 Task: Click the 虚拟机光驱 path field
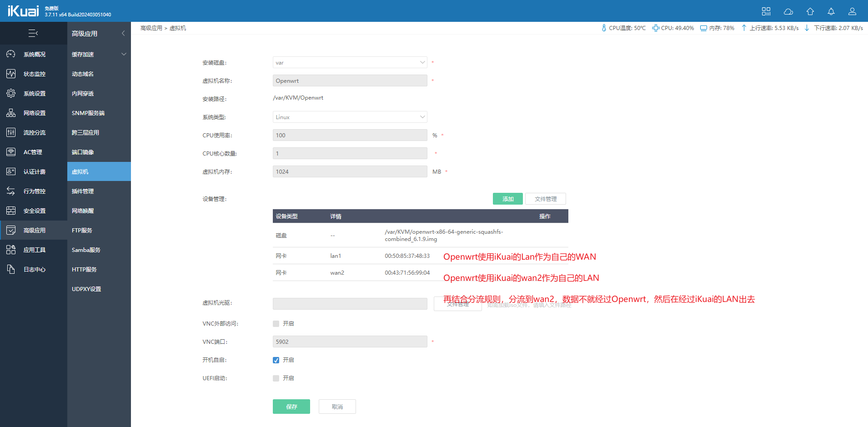pos(350,304)
